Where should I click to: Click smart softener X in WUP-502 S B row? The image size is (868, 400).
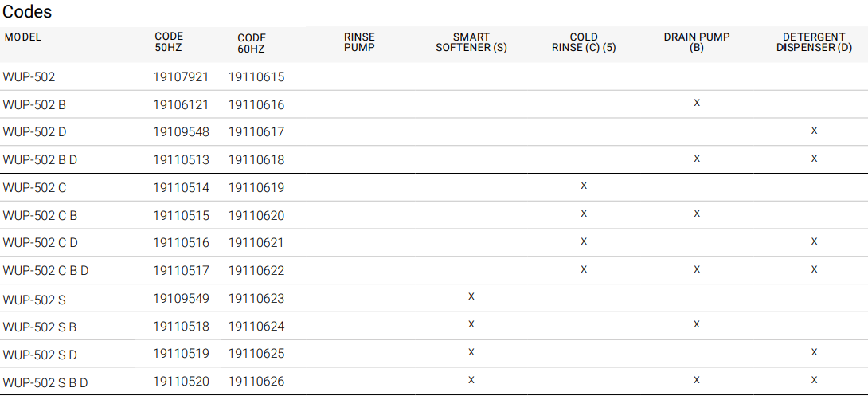471,324
